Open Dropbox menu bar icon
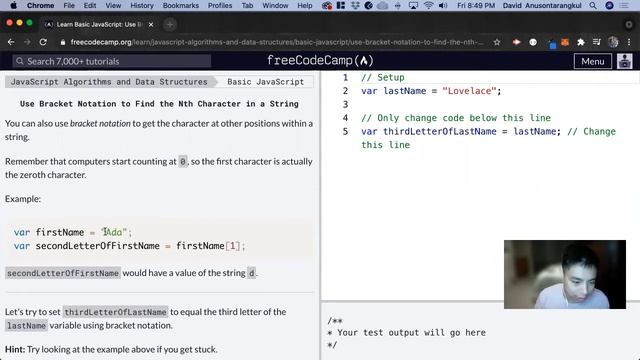640x360 pixels. pyautogui.click(x=356, y=5)
